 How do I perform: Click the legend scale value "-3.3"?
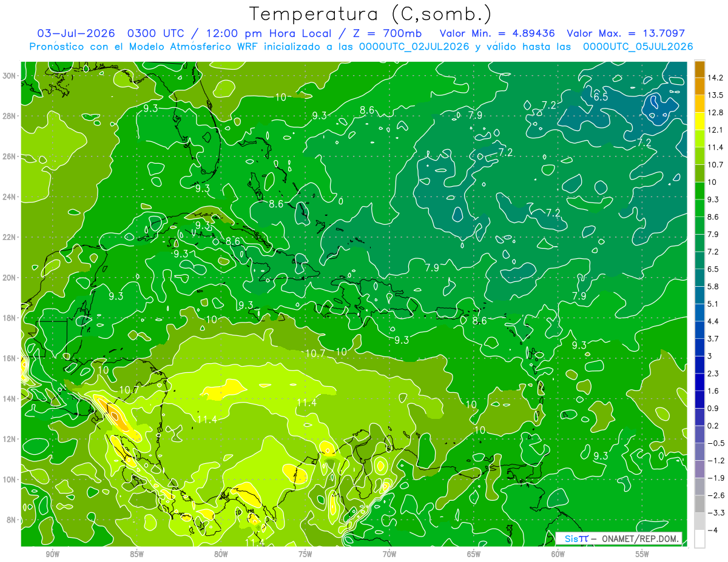[x=716, y=512]
